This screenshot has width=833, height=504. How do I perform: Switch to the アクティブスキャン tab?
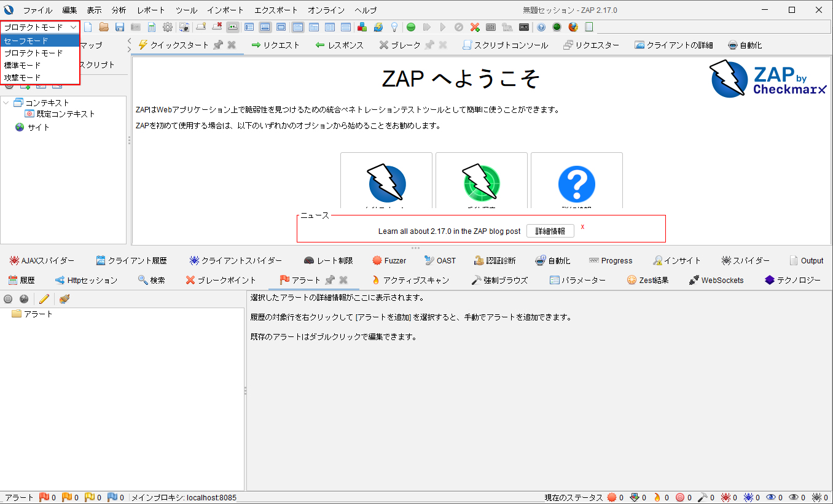tap(410, 280)
